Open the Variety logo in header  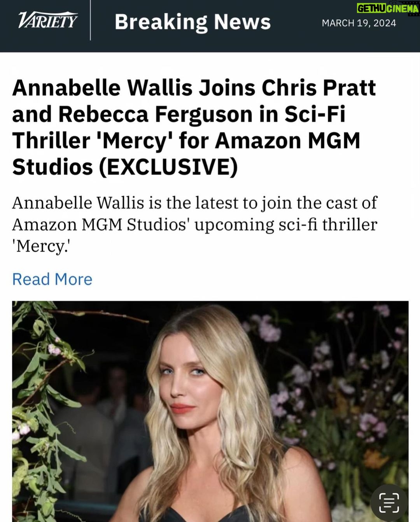click(48, 20)
